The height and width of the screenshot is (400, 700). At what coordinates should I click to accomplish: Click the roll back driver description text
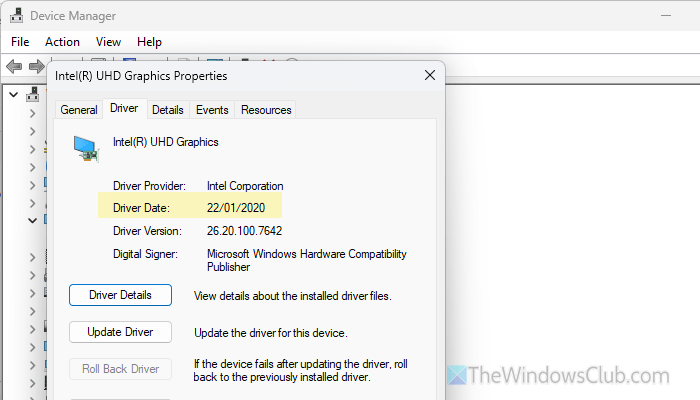[x=300, y=371]
